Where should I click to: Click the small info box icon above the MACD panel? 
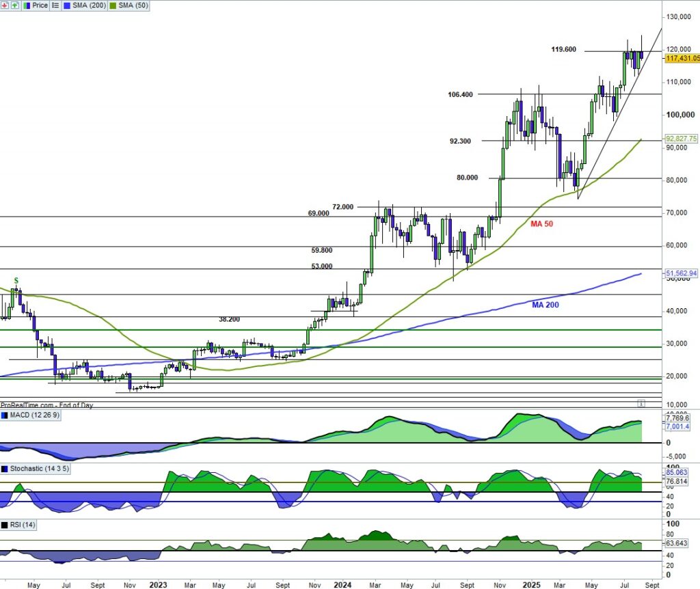641,403
